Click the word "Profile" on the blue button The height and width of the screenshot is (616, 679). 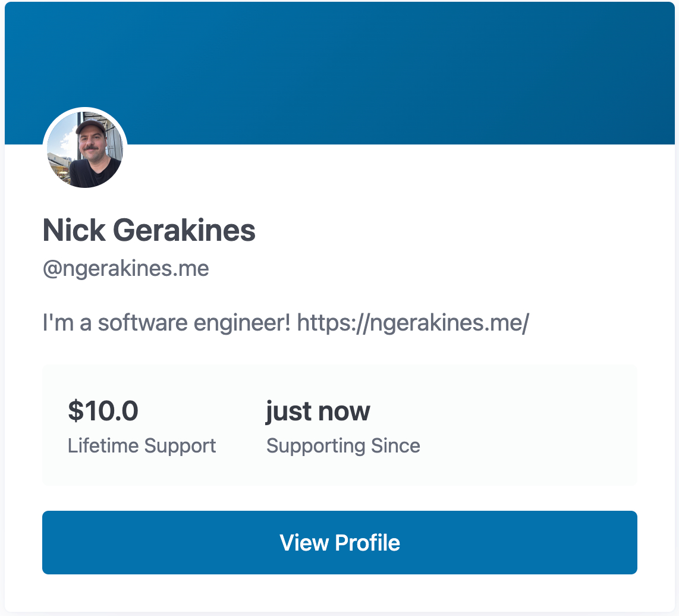pyautogui.click(x=367, y=542)
